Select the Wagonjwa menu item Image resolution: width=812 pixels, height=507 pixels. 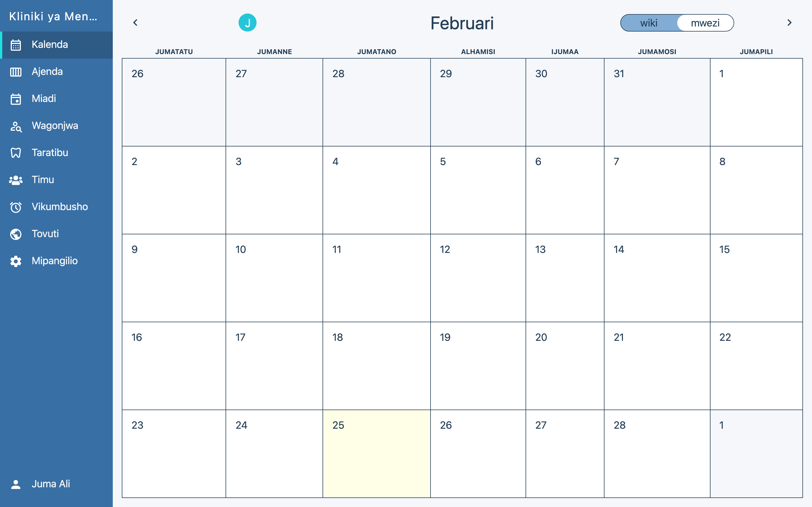[x=55, y=126]
